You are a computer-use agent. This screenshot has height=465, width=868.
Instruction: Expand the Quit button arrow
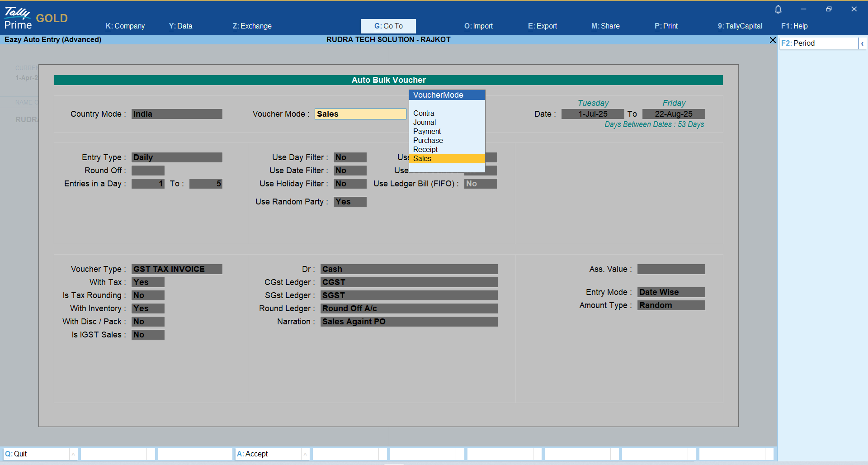tap(73, 454)
